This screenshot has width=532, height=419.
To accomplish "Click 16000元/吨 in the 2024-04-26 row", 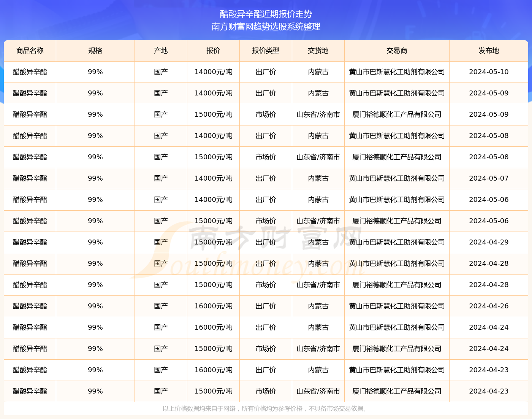I will tap(213, 306).
